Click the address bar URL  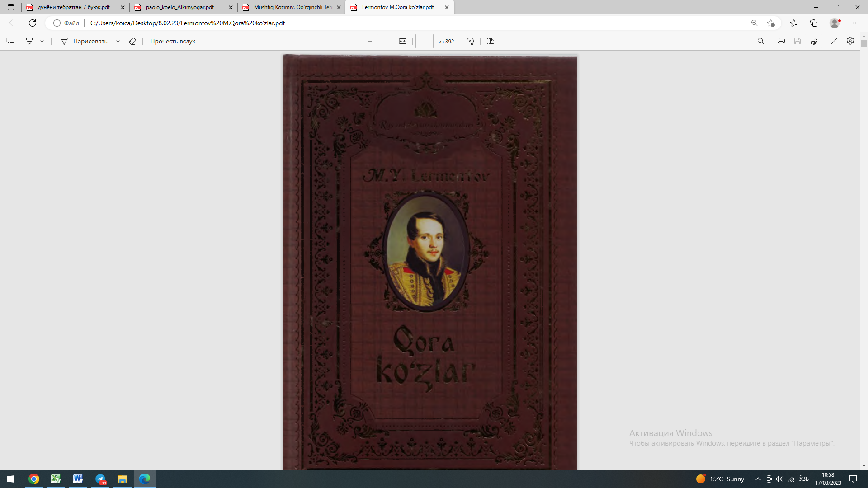pos(188,23)
